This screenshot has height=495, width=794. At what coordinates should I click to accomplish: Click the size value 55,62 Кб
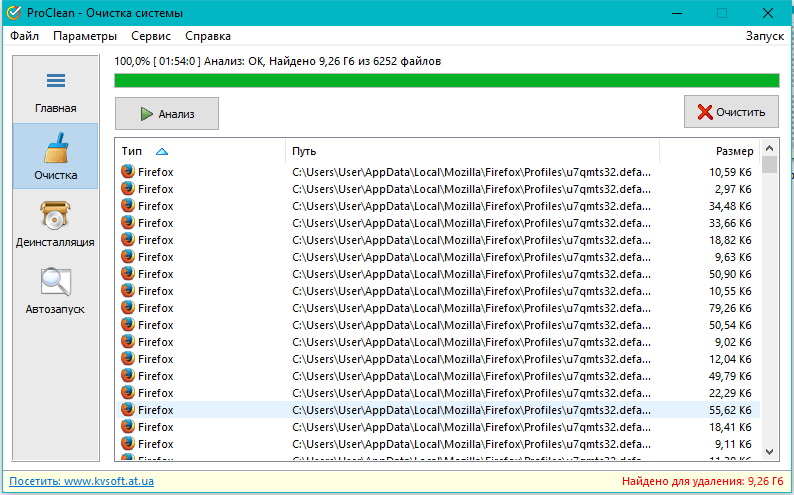[x=730, y=410]
